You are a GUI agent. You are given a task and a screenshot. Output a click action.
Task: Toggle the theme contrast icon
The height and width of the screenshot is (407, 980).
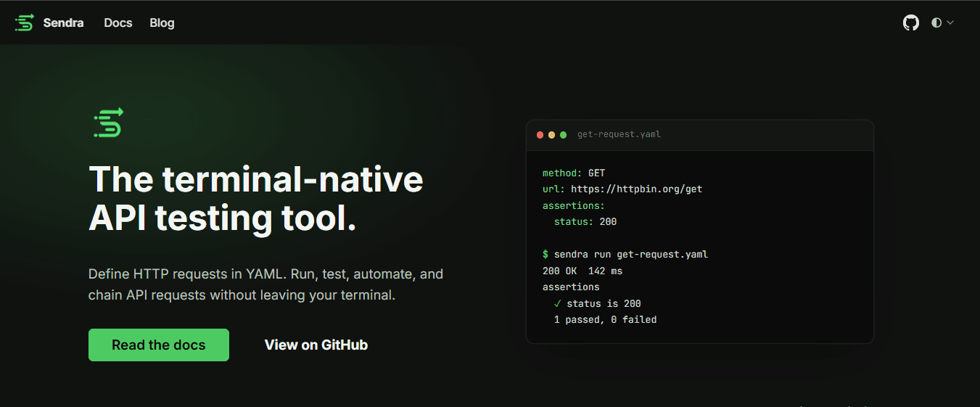[936, 22]
